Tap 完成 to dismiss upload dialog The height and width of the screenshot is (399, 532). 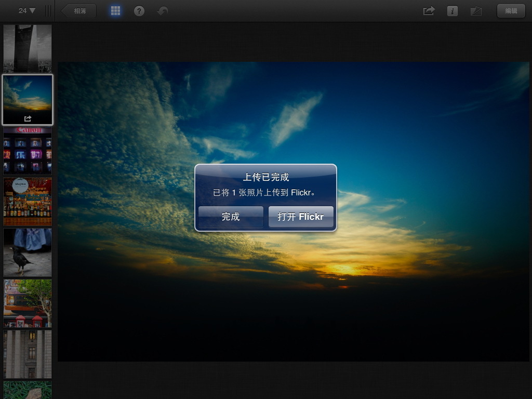[x=231, y=217]
